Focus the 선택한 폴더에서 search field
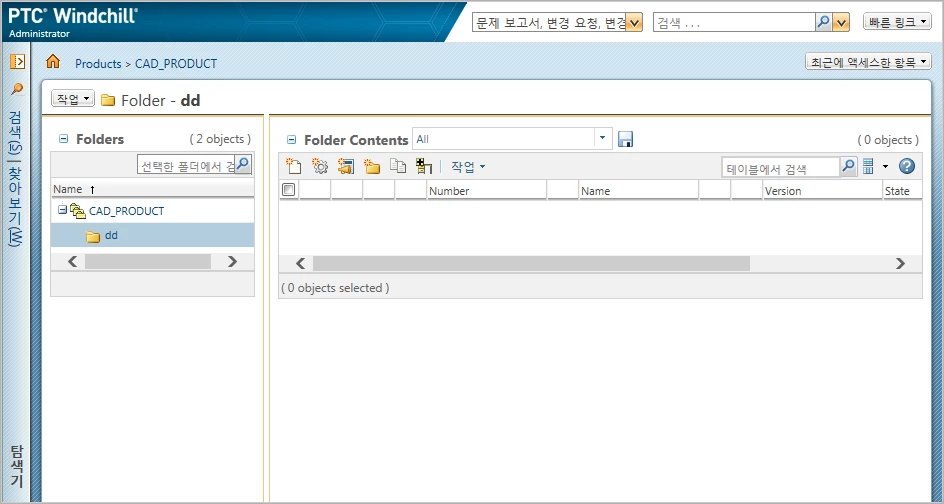The image size is (944, 504). click(187, 164)
